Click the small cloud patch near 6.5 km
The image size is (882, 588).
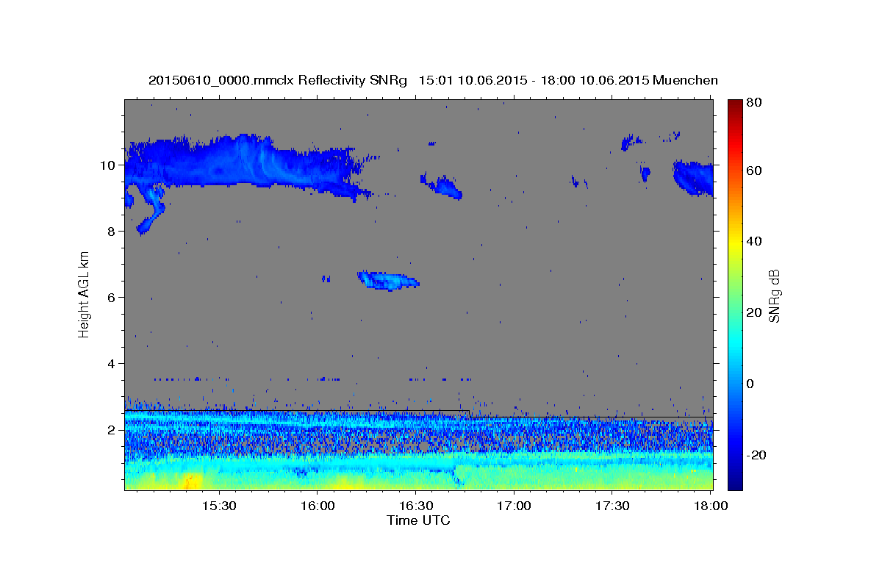(x=388, y=280)
